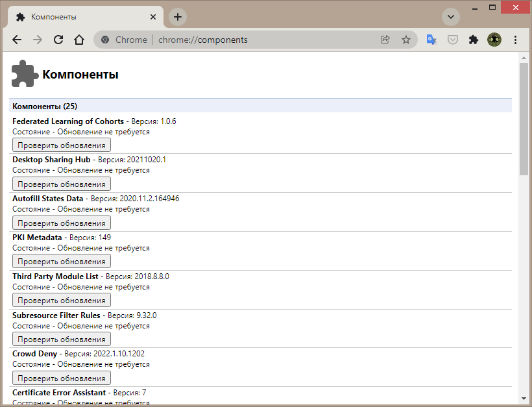
Task: Click version text 2022.1.10.1202
Action: click(x=119, y=354)
